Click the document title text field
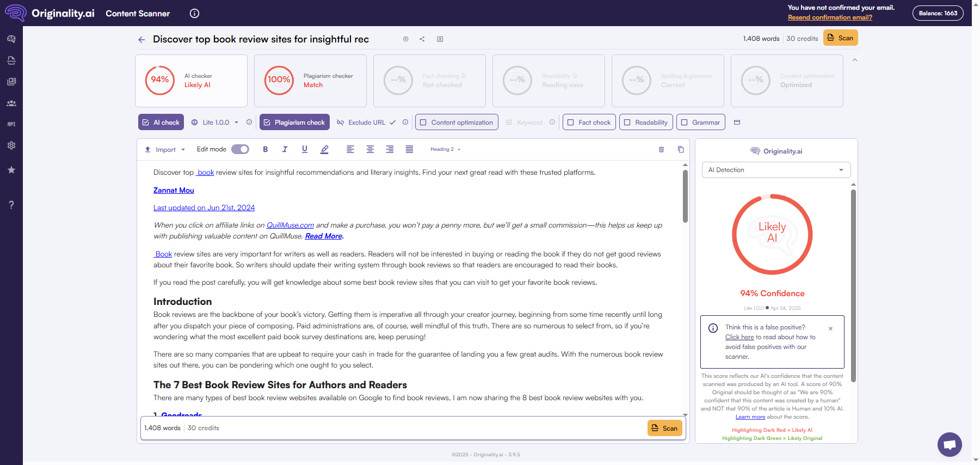Image resolution: width=980 pixels, height=465 pixels. [x=261, y=39]
